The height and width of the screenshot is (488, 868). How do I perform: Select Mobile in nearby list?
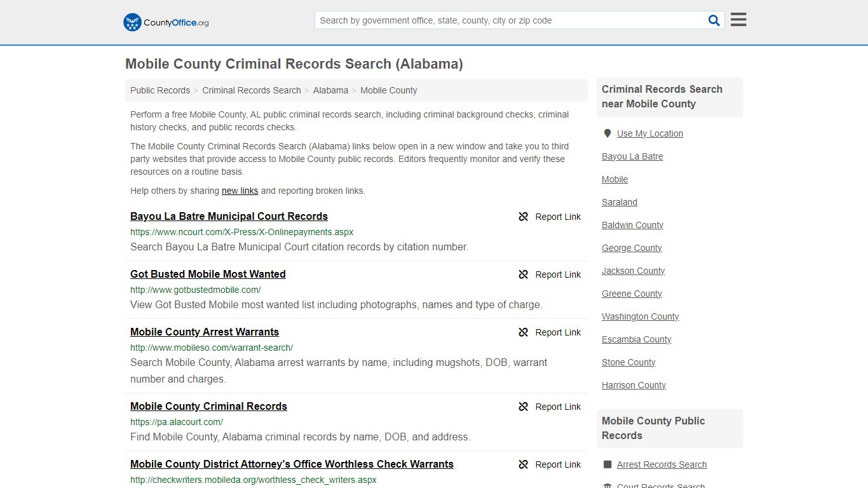click(614, 179)
